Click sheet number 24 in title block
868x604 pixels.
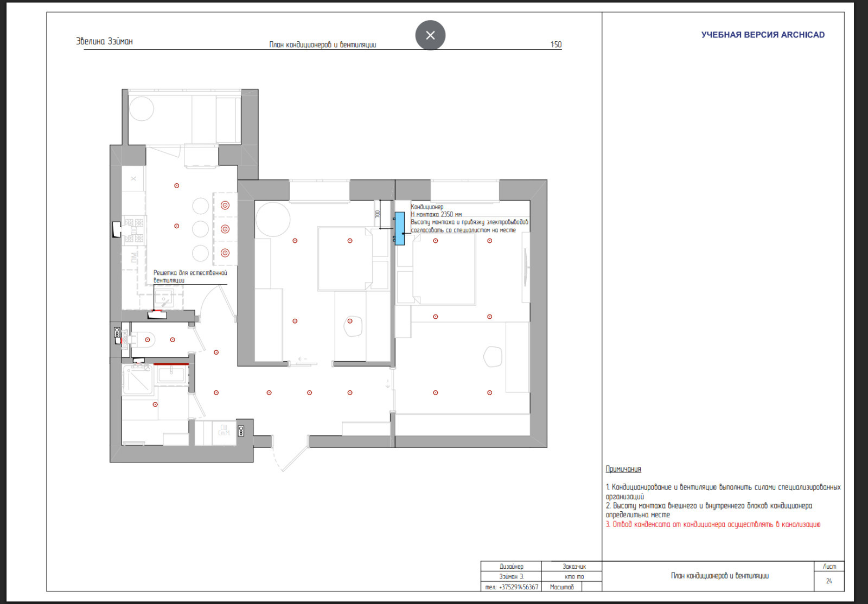click(828, 581)
